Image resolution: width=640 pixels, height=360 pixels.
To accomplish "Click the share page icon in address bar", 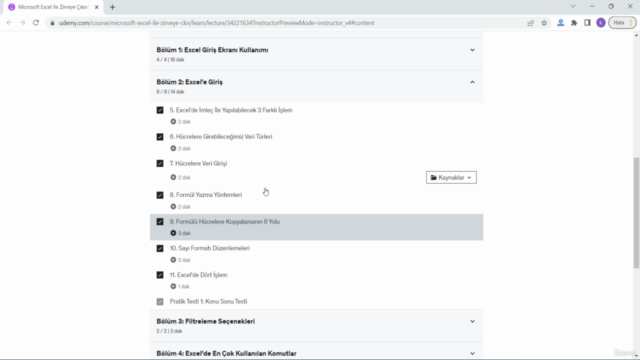I will [531, 23].
